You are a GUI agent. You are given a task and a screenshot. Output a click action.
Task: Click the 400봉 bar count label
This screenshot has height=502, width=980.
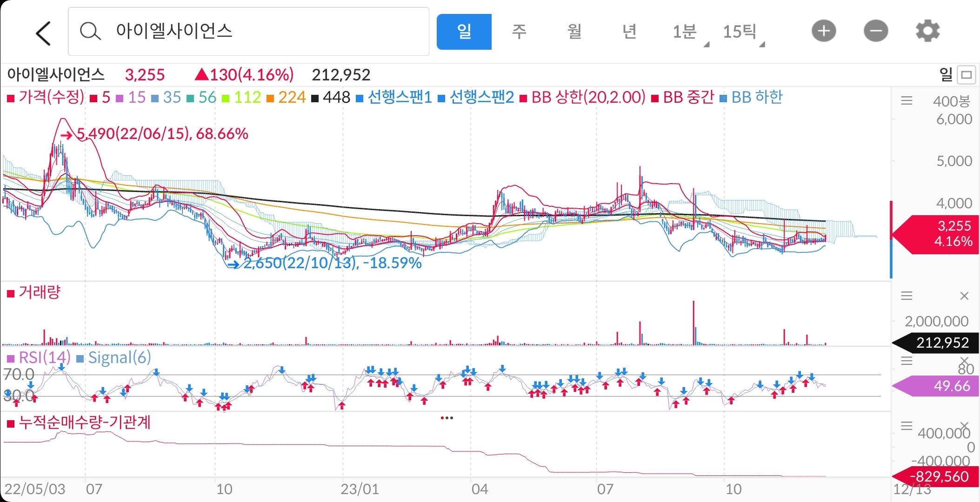[952, 101]
